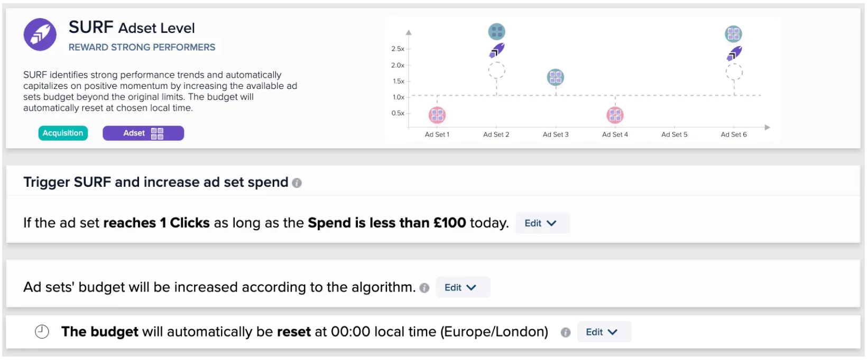This screenshot has height=363, width=868.
Task: Click the Ad Set 5 axis label
Action: [674, 134]
